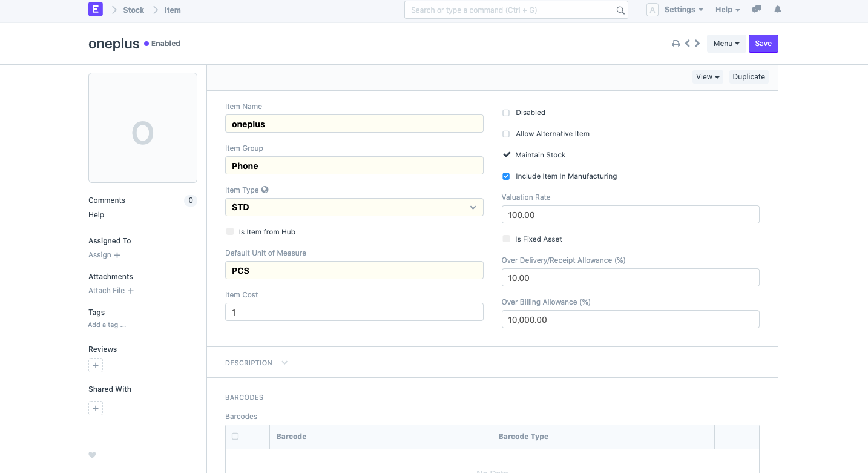The height and width of the screenshot is (473, 868).
Task: Go to previous item arrow
Action: pyautogui.click(x=688, y=44)
